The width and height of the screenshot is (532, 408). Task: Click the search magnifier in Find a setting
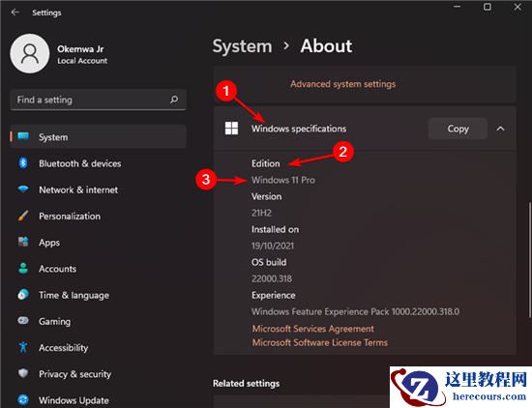click(174, 100)
